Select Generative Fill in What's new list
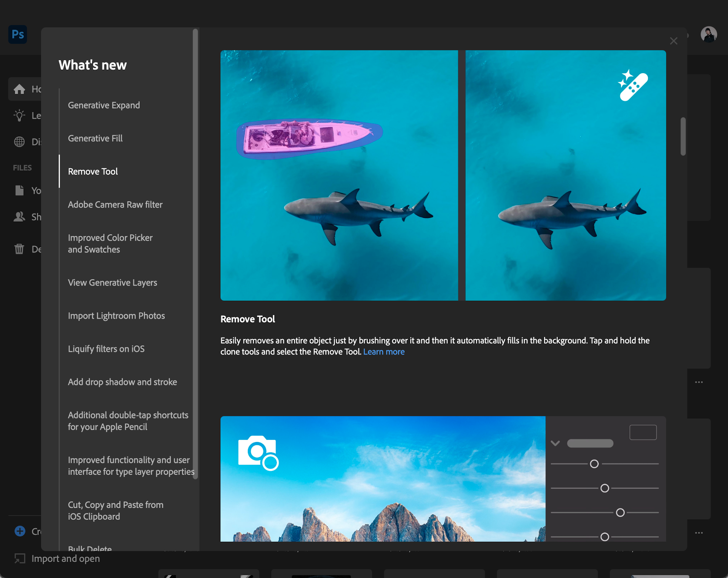 coord(95,138)
